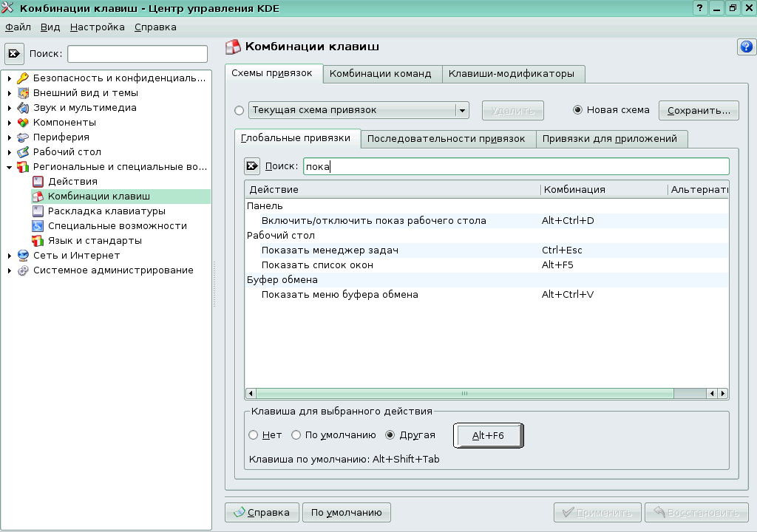Viewport: 757px width, 532px height.
Task: Click the Alt+F6 shortcut key button
Action: [487, 435]
